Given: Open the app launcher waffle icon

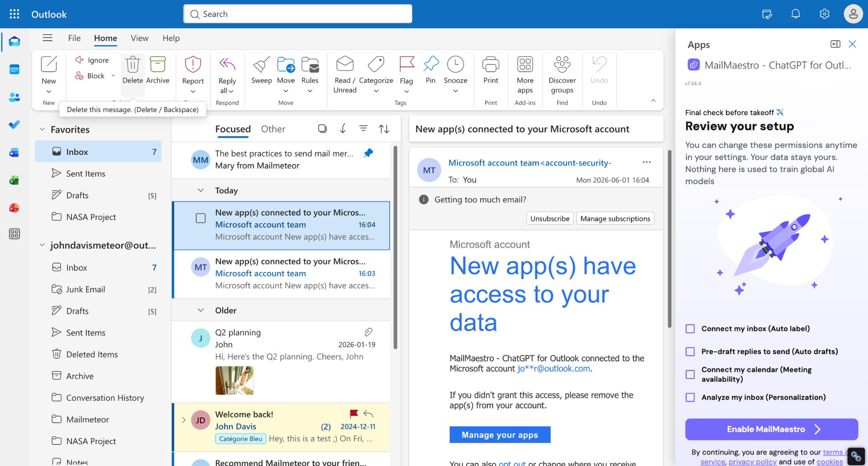Looking at the screenshot, I should click(x=14, y=14).
